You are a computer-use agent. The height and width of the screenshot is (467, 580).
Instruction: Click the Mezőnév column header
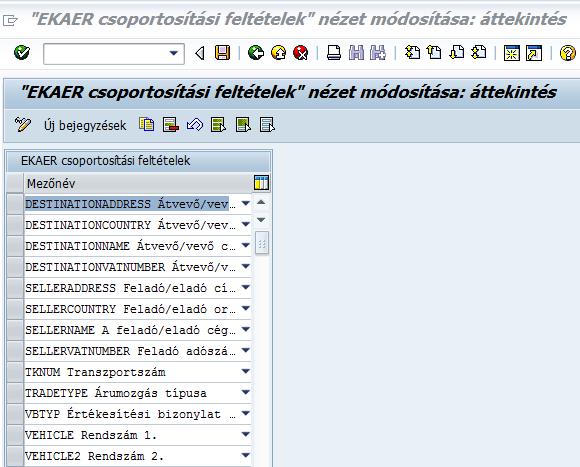pos(138,183)
